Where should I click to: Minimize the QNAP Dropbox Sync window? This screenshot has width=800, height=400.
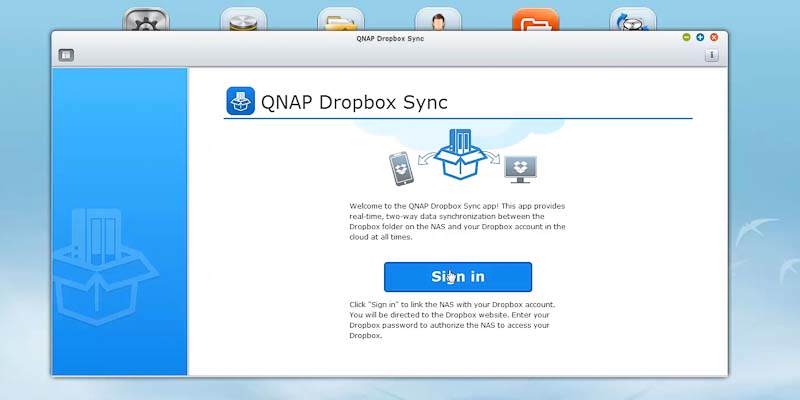tap(686, 37)
